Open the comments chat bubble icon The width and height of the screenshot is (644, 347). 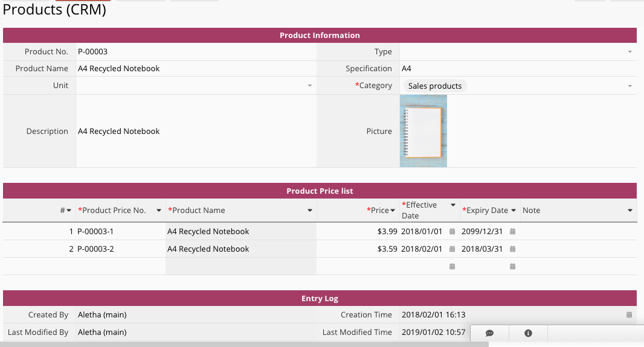pyautogui.click(x=489, y=333)
